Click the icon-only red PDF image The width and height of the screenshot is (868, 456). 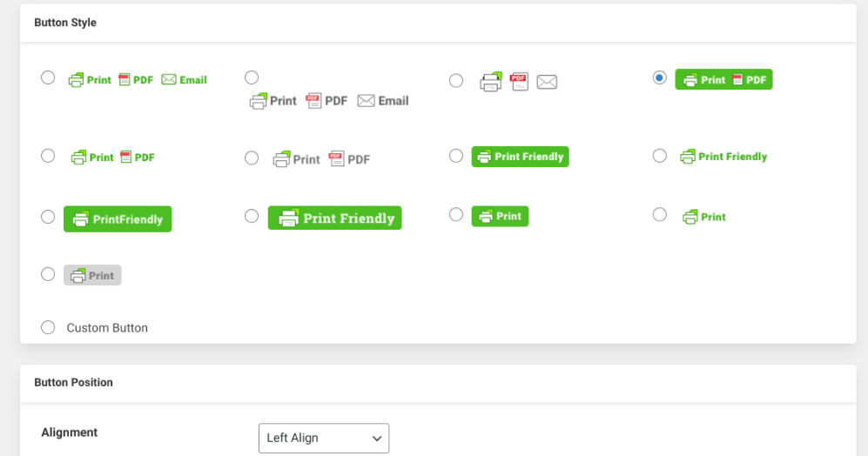[x=520, y=82]
